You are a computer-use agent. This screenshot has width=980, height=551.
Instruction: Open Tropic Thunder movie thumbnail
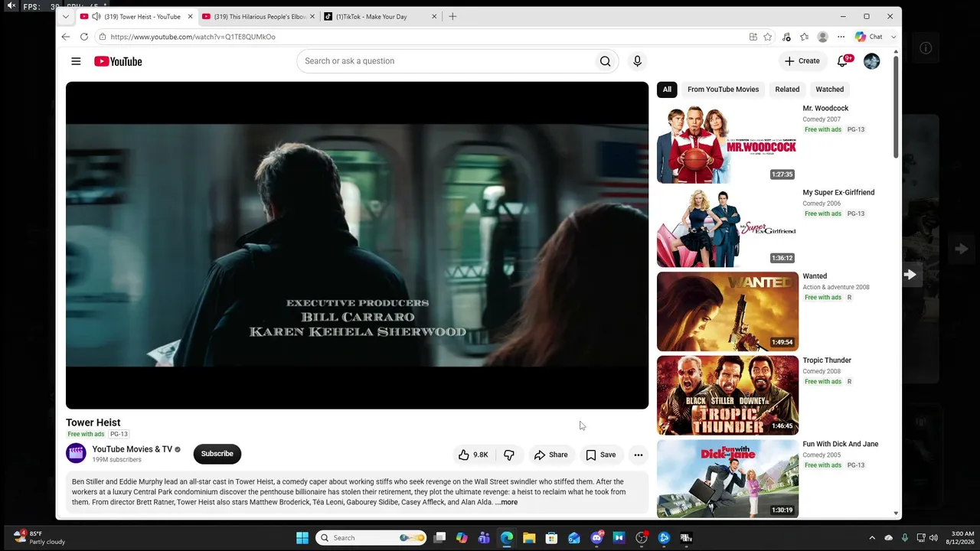[x=727, y=396]
